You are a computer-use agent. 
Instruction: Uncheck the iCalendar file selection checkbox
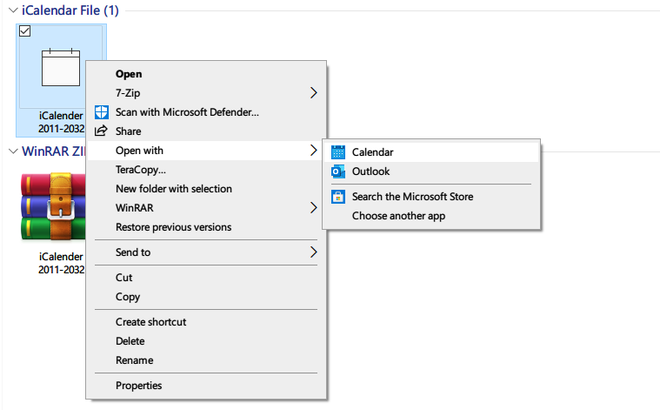click(25, 31)
